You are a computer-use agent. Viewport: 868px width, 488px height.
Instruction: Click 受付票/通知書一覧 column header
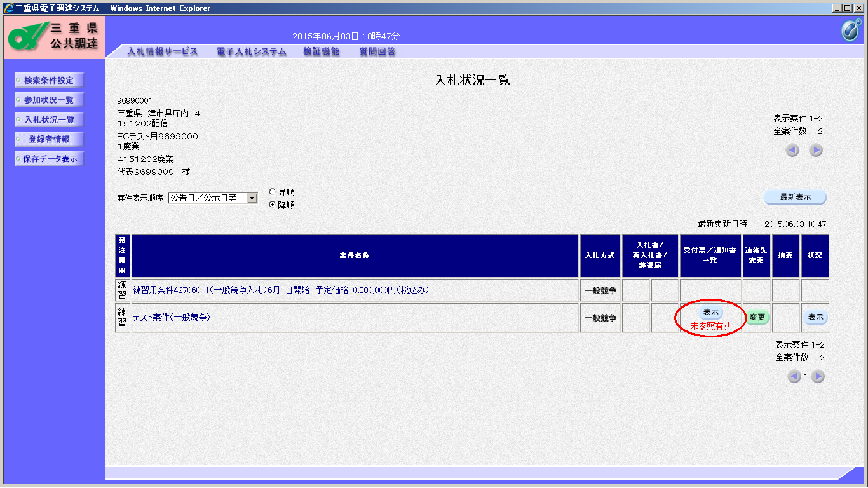(x=710, y=255)
